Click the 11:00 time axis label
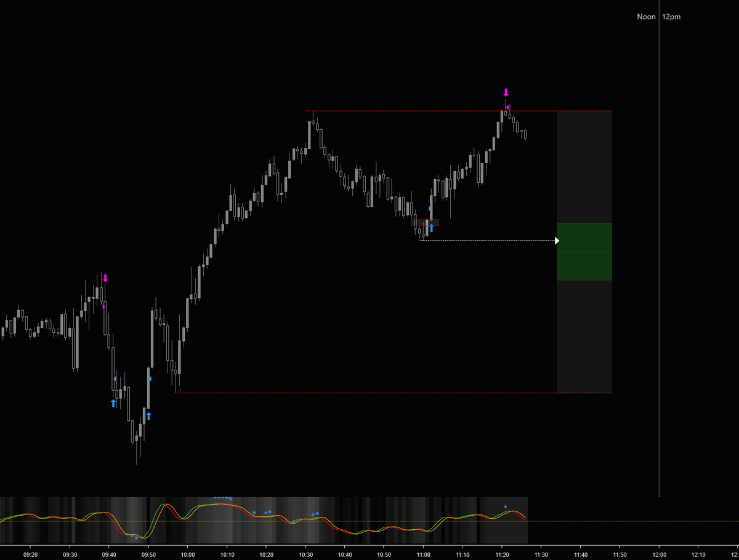This screenshot has width=739, height=560. point(423,554)
